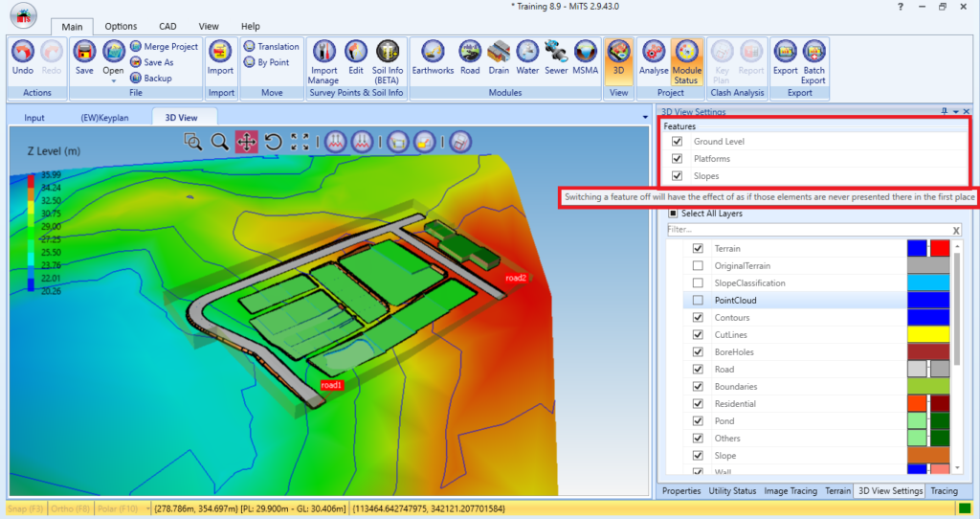Open the MSMA module
This screenshot has height=519, width=980.
pyautogui.click(x=585, y=58)
